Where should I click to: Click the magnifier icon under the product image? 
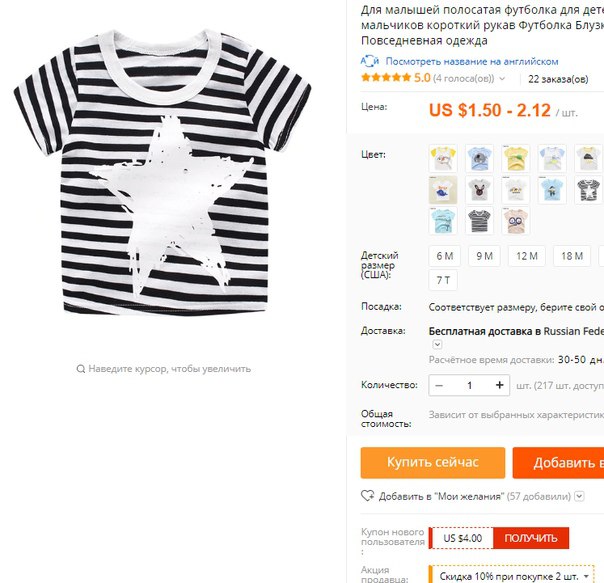[x=81, y=369]
